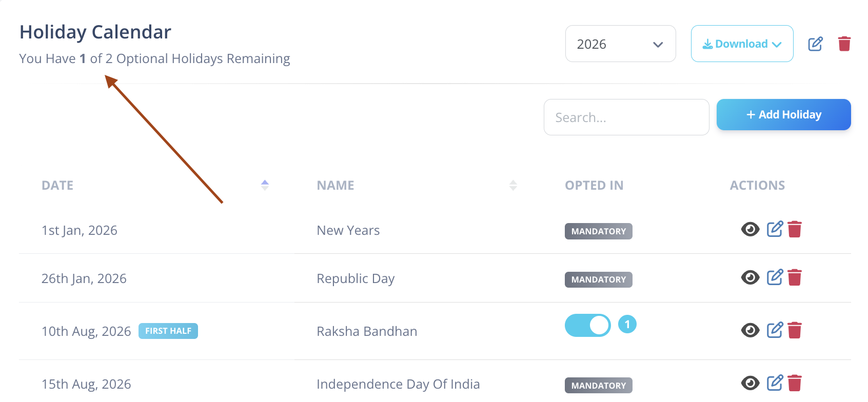This screenshot has width=868, height=402.
Task: Edit the holiday calendar via top pencil icon
Action: [x=816, y=44]
